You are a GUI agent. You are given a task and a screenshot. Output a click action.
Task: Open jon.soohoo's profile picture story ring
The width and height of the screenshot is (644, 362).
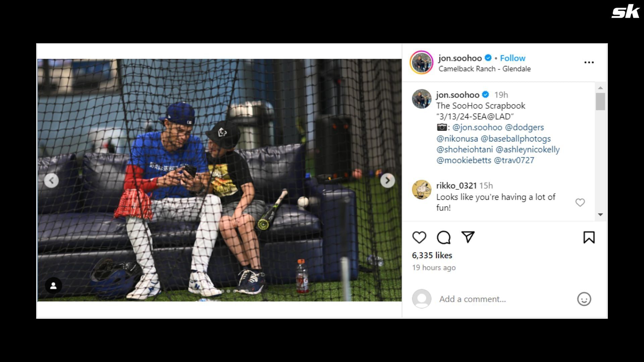tap(422, 62)
